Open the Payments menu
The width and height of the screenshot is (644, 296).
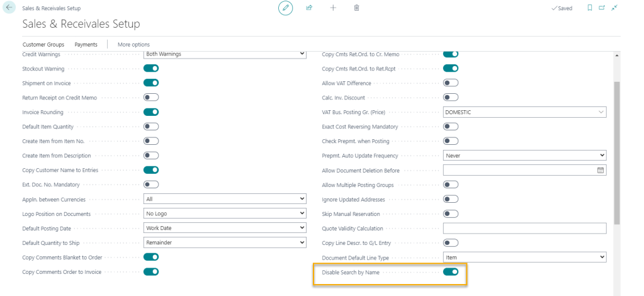pyautogui.click(x=86, y=45)
